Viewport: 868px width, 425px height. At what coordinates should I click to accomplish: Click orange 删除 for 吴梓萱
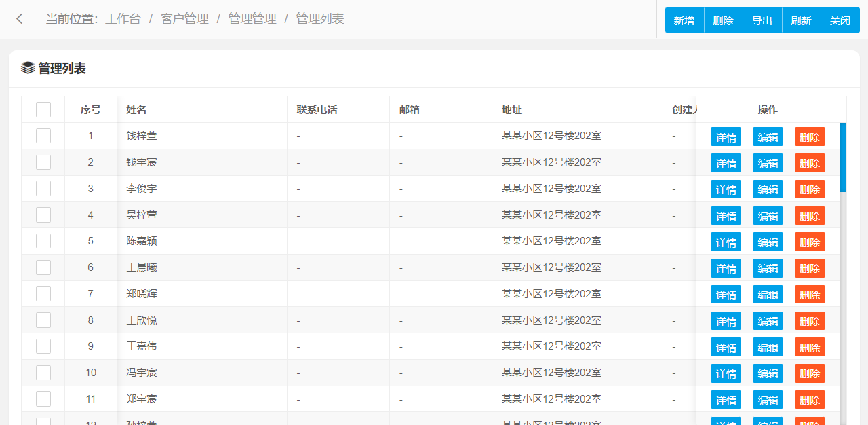[x=810, y=215]
